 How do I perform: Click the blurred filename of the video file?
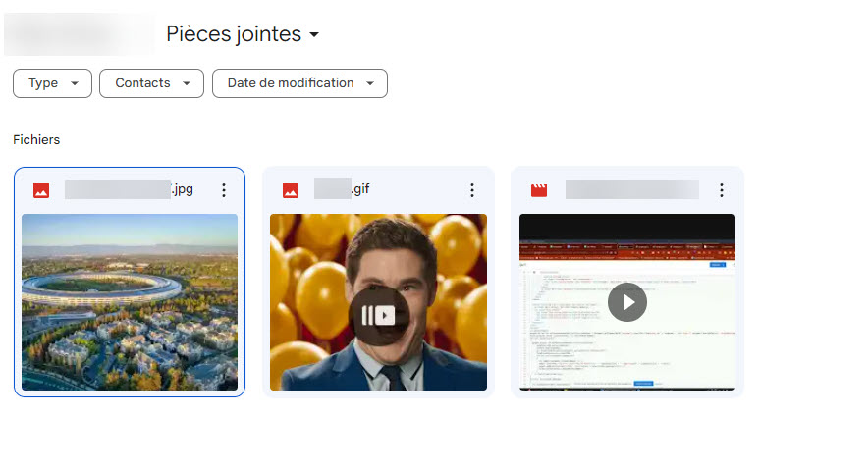[631, 190]
